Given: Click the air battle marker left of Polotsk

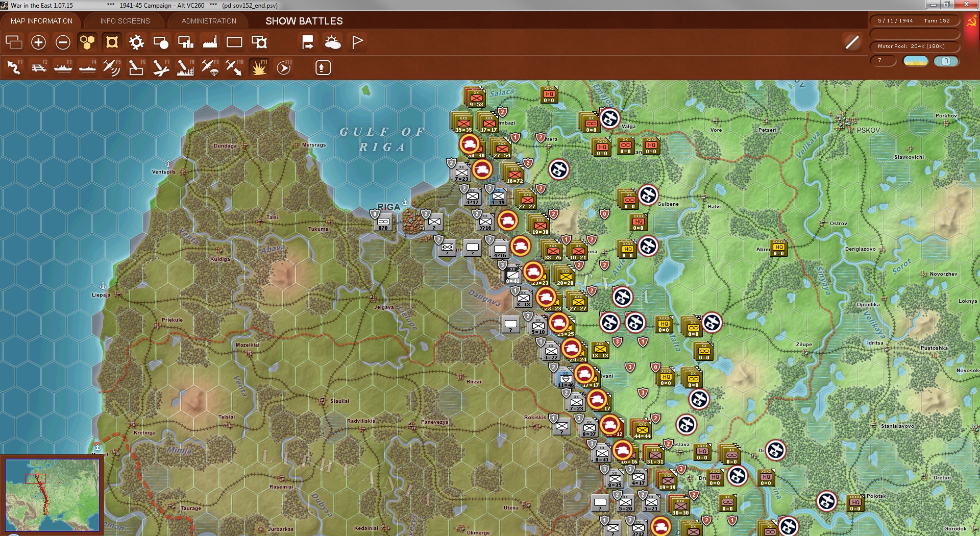Looking at the screenshot, I should [826, 501].
